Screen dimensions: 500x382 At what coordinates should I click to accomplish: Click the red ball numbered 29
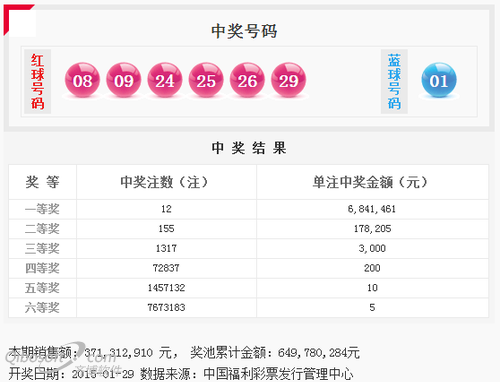pos(289,80)
